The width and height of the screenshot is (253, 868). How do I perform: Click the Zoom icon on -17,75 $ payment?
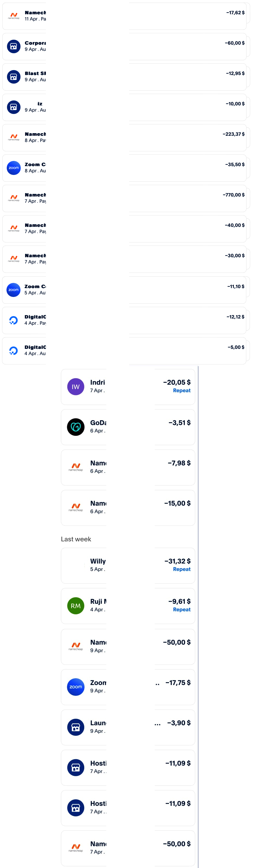[76, 687]
